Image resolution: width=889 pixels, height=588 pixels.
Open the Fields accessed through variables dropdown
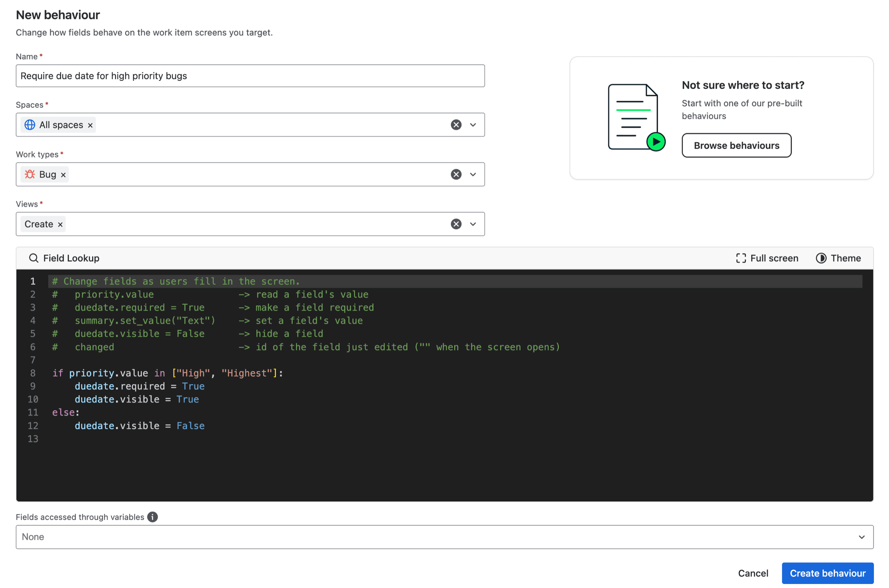pyautogui.click(x=444, y=536)
